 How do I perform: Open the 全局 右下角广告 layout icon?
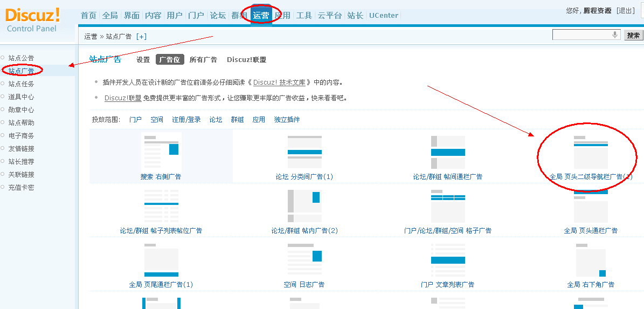[591, 260]
